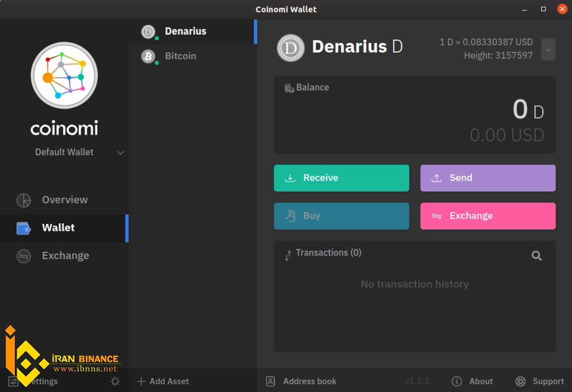Search transactions with the magnifier icon
The width and height of the screenshot is (572, 392).
tap(537, 256)
